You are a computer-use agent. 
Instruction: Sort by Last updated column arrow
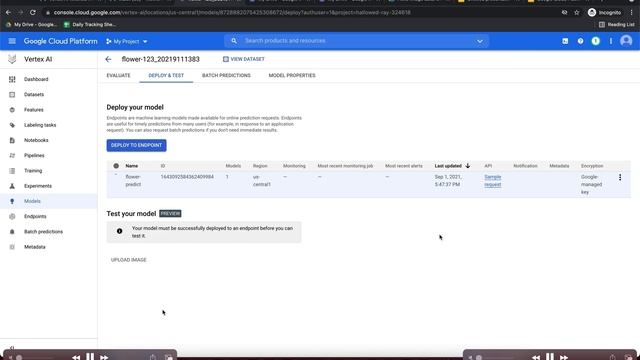click(468, 166)
